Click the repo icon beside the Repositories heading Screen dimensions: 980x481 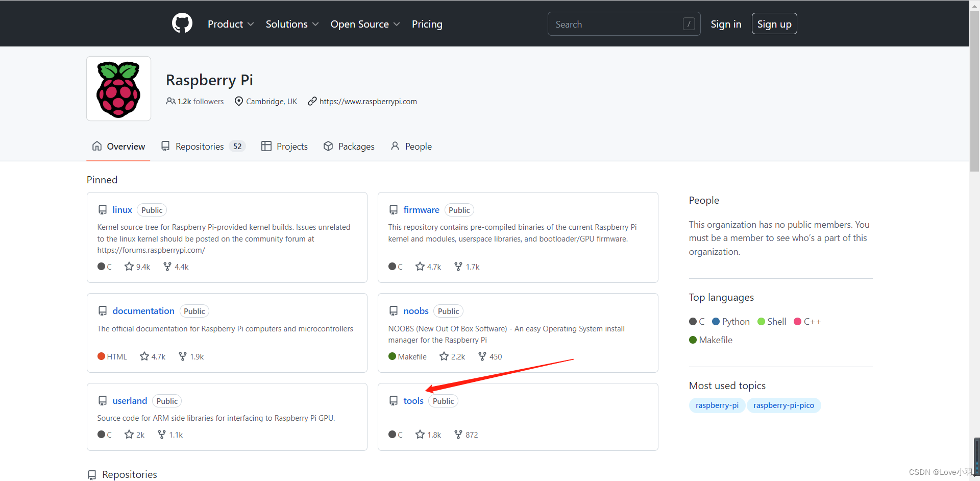point(92,475)
